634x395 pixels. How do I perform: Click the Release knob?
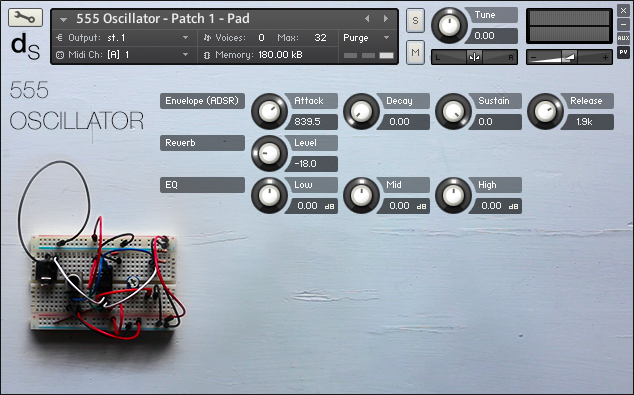545,111
